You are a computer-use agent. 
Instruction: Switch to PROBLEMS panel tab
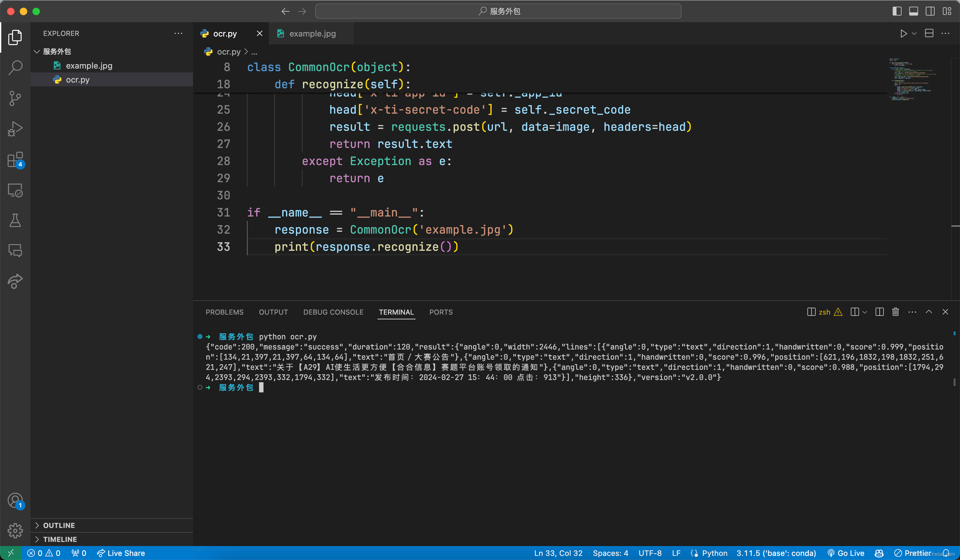click(224, 312)
